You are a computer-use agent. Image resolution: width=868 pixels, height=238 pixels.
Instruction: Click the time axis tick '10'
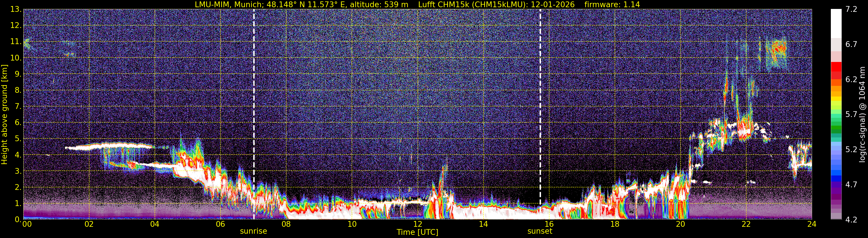tap(352, 224)
